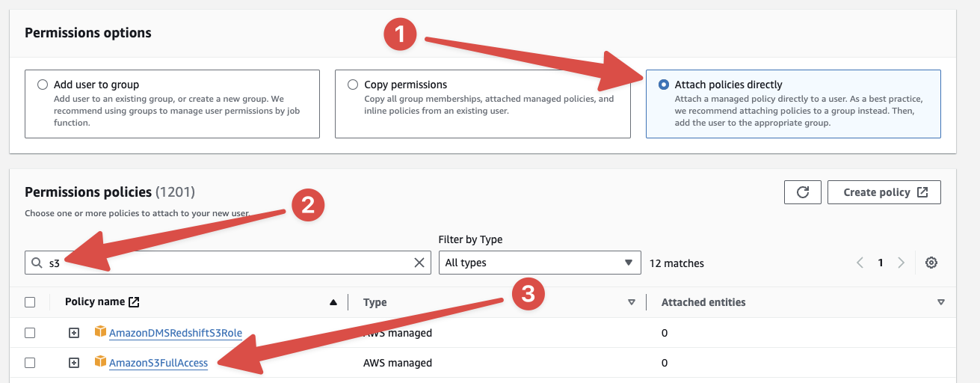Select the Add user to group option
The image size is (980, 383).
click(x=43, y=85)
